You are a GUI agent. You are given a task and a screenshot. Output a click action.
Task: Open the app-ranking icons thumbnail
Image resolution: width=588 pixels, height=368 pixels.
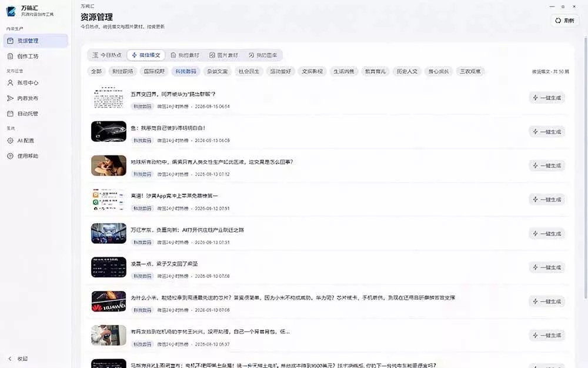coord(109,200)
